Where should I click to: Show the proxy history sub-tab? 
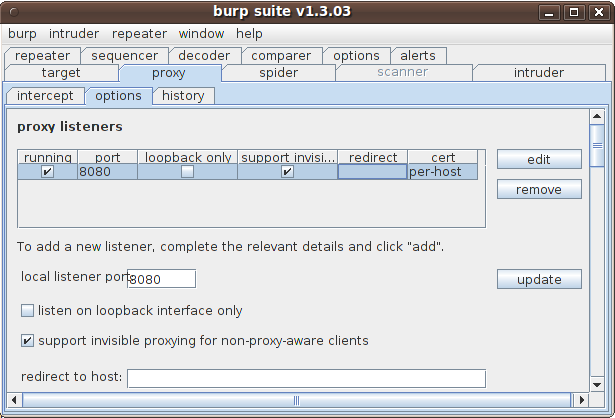[x=183, y=96]
